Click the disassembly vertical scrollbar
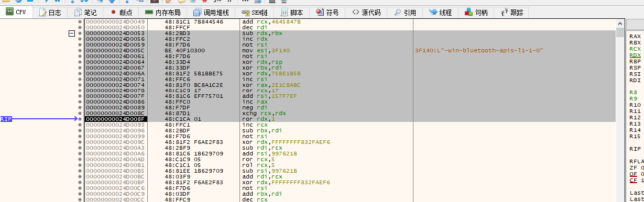This screenshot has height=202, width=644. 620,110
